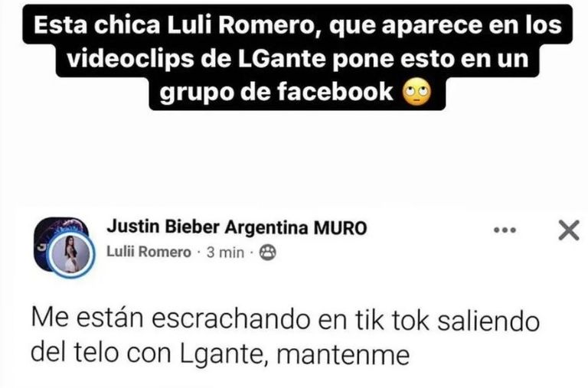Click the '3 min' post timestamp
588x388 pixels.
(225, 253)
